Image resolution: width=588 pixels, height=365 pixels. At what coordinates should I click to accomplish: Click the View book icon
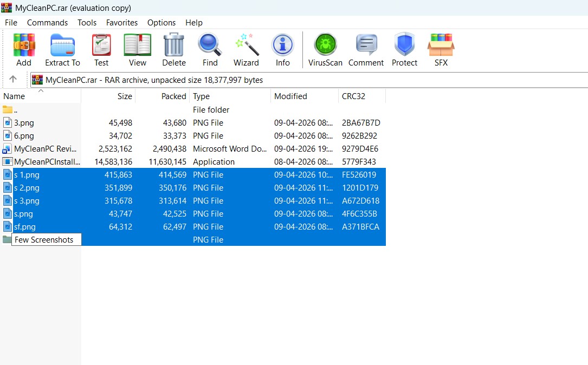(137, 44)
